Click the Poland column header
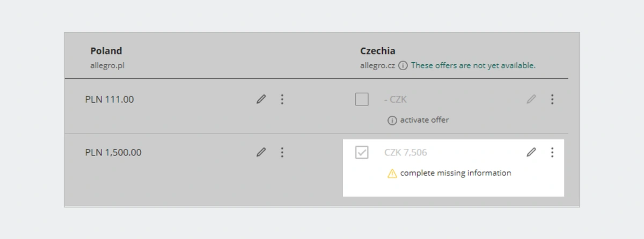 (x=106, y=51)
